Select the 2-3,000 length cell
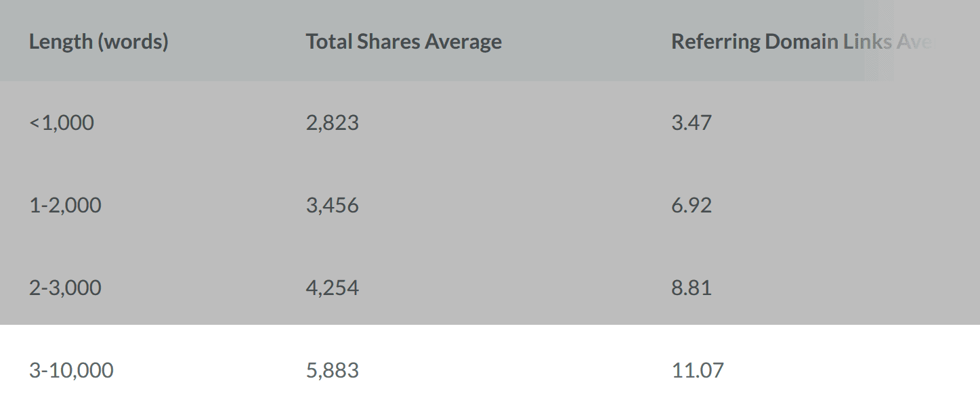This screenshot has height=406, width=980. coord(65,288)
